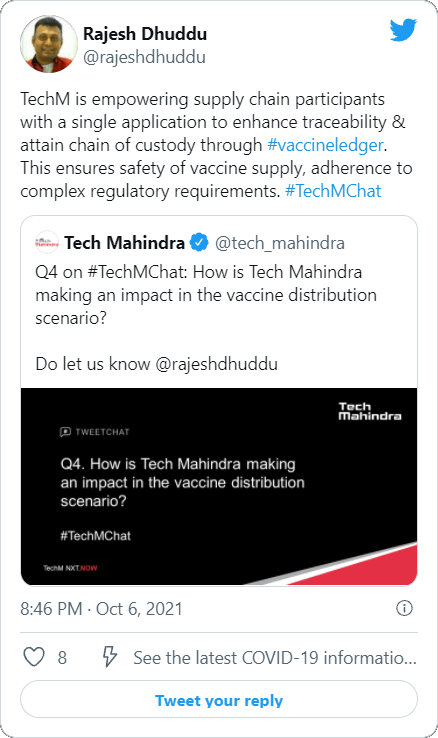See the latest COVID-19 information link
Screen dimensions: 438x738
275,658
